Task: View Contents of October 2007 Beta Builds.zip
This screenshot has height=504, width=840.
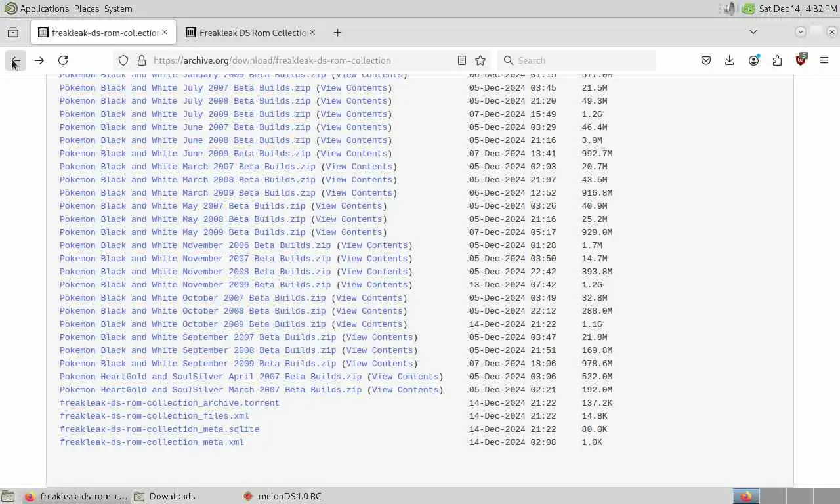Action: 369,298
